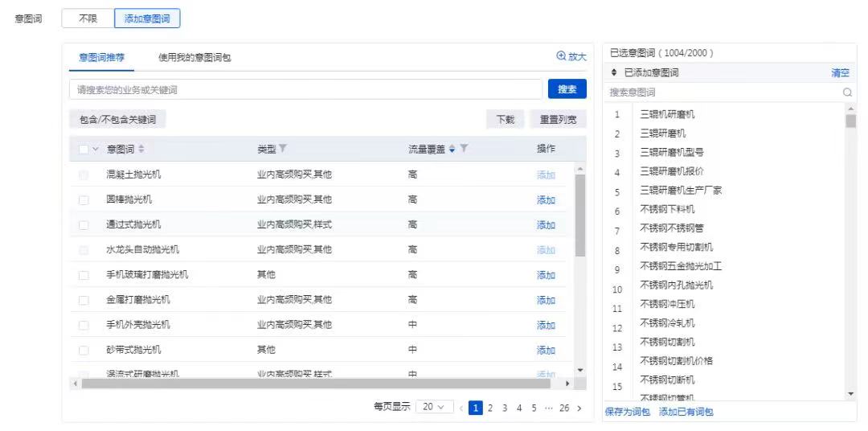Screen dimensions: 868x431
Task: Click the blue 搜索 button
Action: click(x=567, y=89)
